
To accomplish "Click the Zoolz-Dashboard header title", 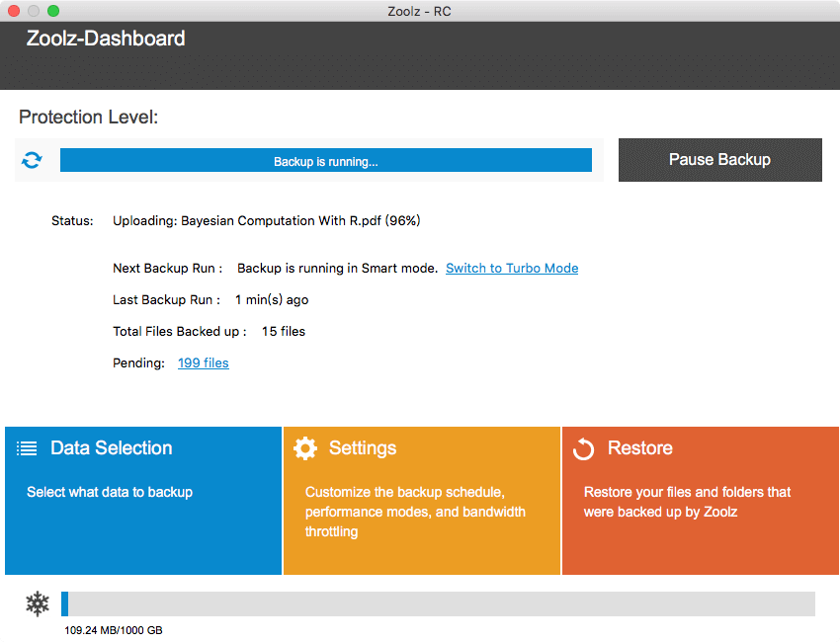I will [x=106, y=40].
